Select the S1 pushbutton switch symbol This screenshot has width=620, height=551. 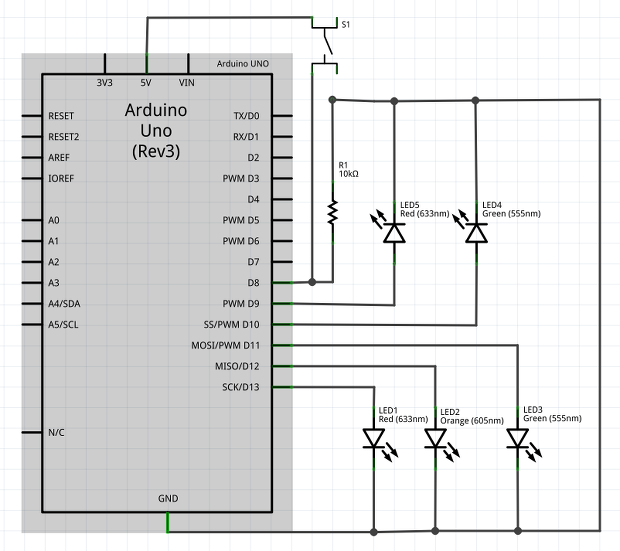point(325,45)
